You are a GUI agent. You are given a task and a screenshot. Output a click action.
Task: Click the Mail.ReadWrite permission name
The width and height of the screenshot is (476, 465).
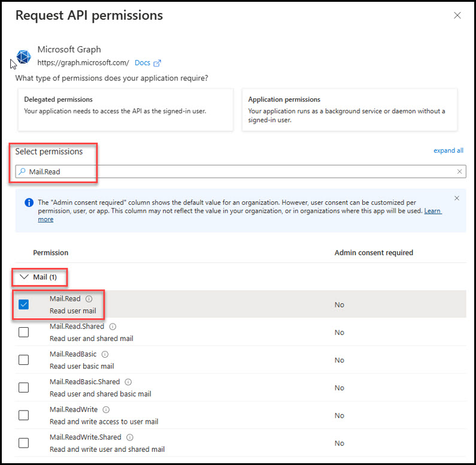(x=74, y=409)
